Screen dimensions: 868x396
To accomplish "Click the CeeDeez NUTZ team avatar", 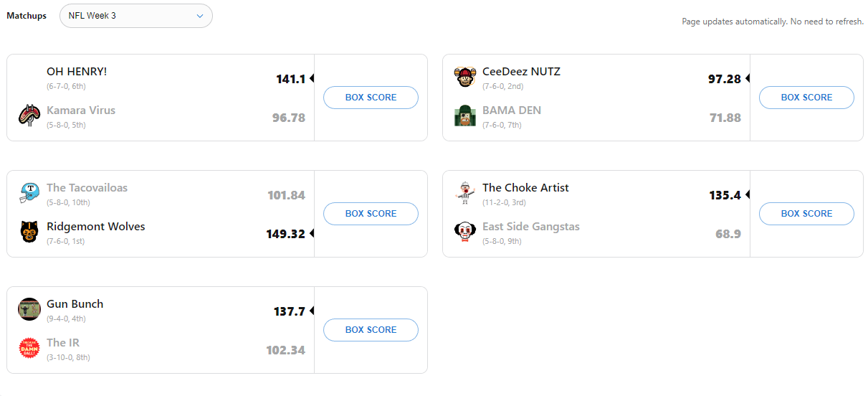I will click(465, 76).
